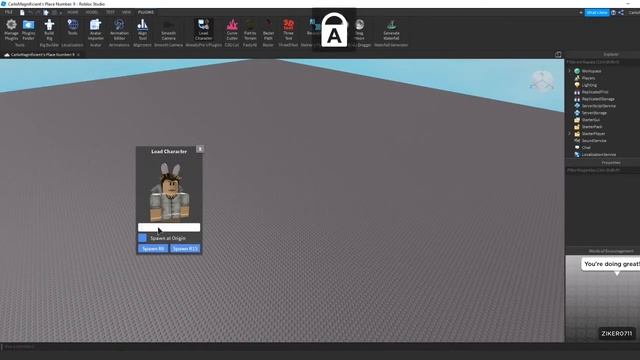This screenshot has width=640, height=360.
Task: Open the FILE menu
Action: 8,12
